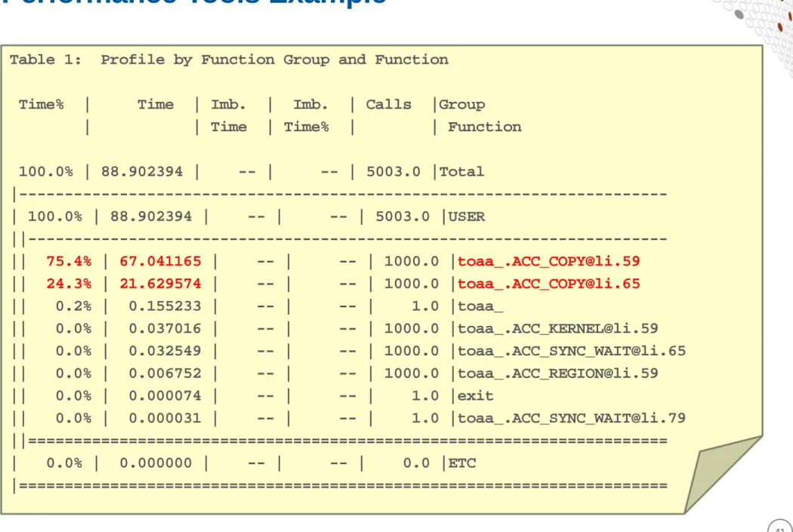Select function toaa_.ACC_COPY@li.59

(549, 261)
